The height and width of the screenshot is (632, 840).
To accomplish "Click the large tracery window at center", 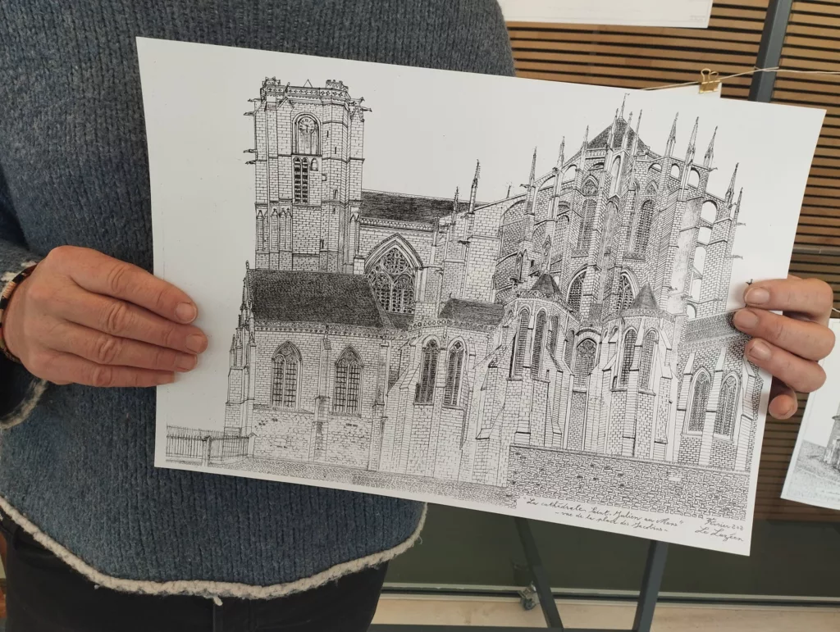I will (394, 277).
